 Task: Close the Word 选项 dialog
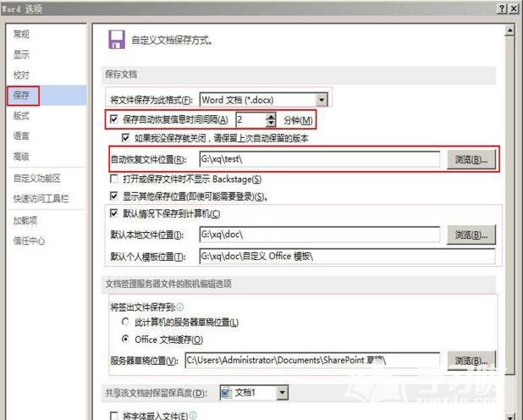point(514,8)
